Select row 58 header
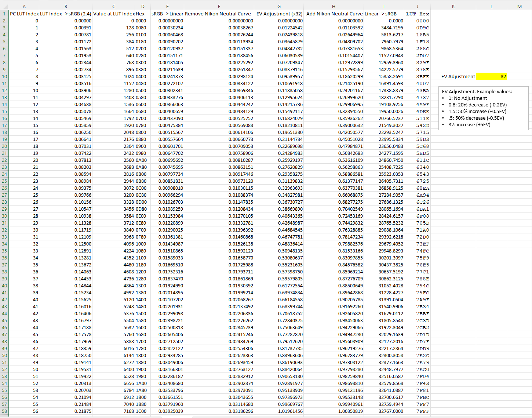Image resolution: width=532 pixels, height=418 pixels. click(x=4, y=411)
